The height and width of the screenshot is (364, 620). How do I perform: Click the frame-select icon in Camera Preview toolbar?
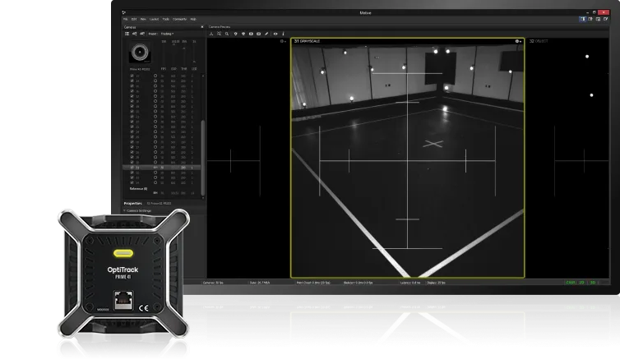pyautogui.click(x=219, y=34)
